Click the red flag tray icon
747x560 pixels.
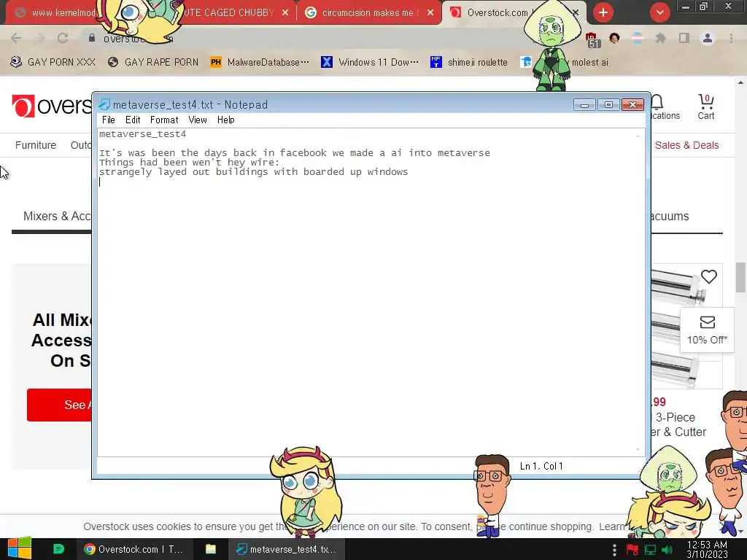pos(632,550)
